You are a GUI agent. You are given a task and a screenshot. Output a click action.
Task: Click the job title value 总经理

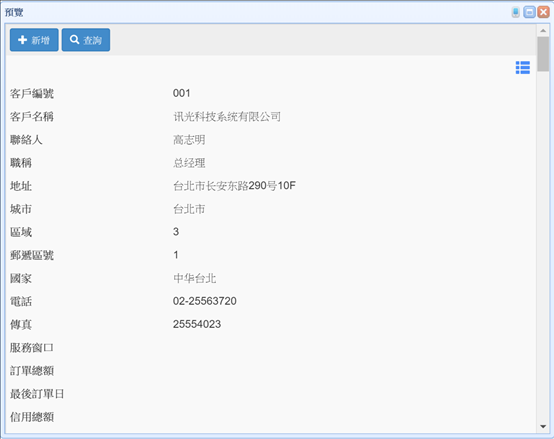pyautogui.click(x=189, y=163)
